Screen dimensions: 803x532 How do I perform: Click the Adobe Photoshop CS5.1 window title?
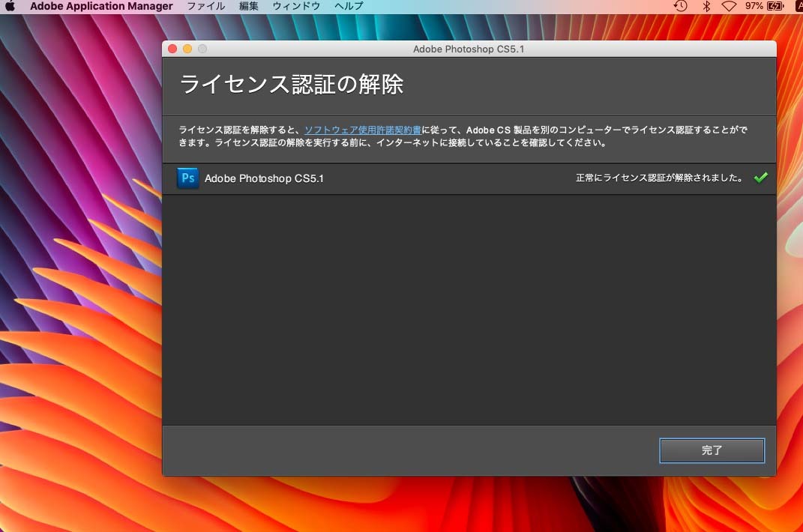click(x=469, y=49)
